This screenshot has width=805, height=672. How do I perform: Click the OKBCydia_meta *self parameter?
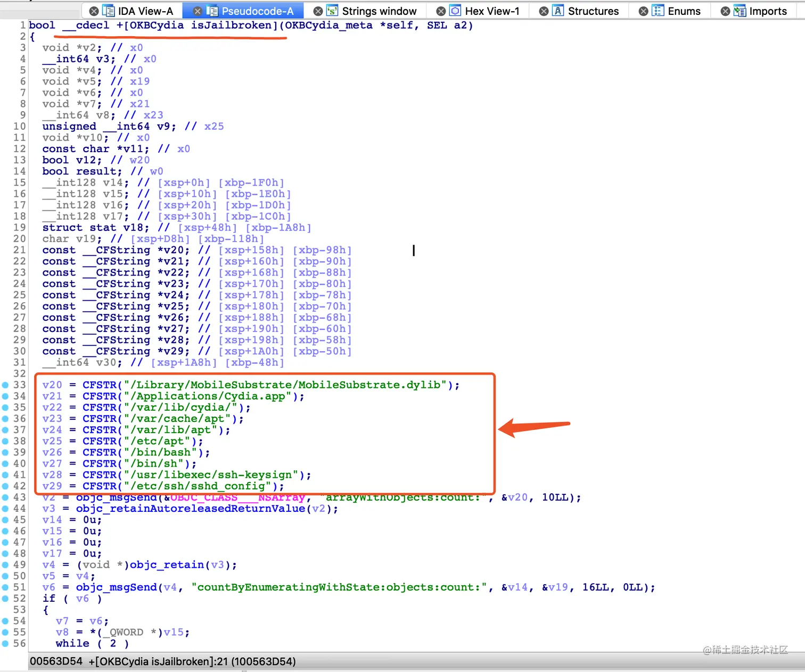(x=352, y=25)
